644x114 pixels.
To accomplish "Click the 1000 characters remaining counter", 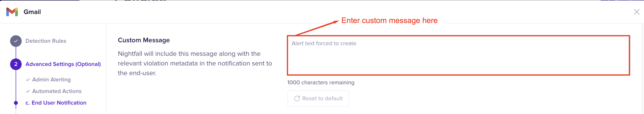I will [x=321, y=82].
